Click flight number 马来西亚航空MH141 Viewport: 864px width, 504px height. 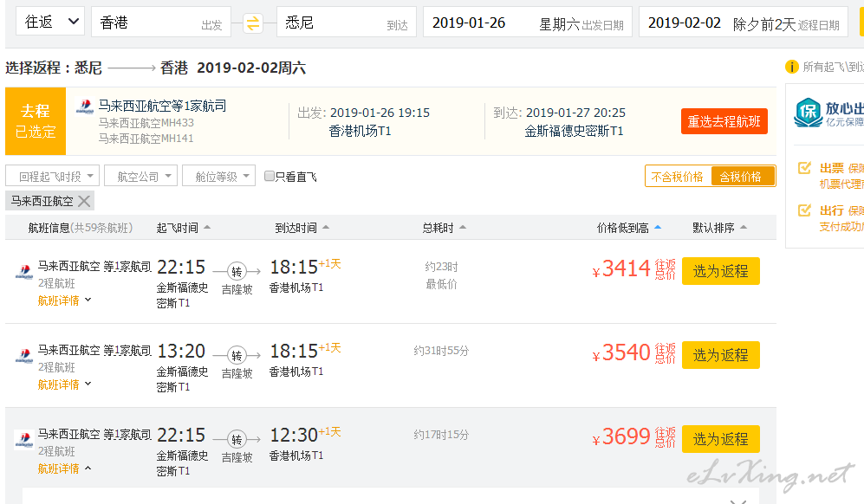(146, 139)
